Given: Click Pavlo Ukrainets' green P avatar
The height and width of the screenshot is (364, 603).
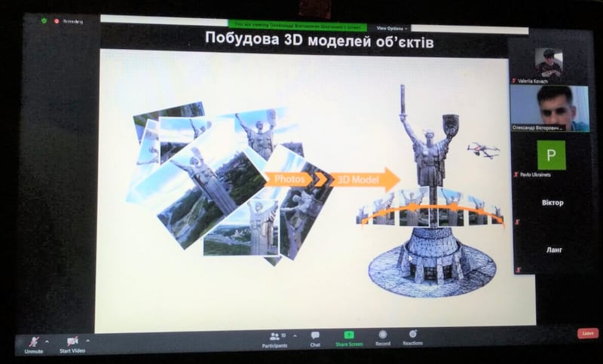Looking at the screenshot, I should click(x=550, y=154).
